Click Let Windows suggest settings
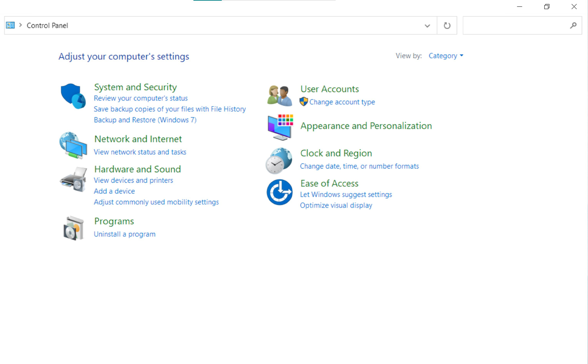Viewport: 588px width, 364px height. 346,195
